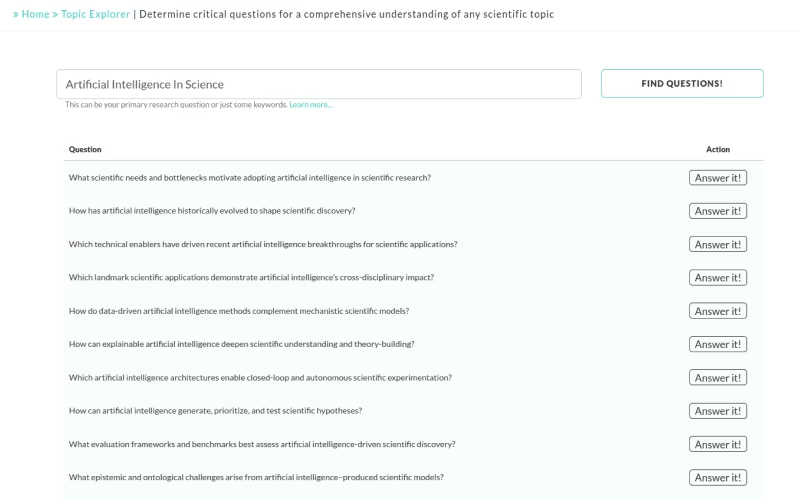Answer the evaluation frameworks question
Screen dimensions: 800x500
click(718, 444)
